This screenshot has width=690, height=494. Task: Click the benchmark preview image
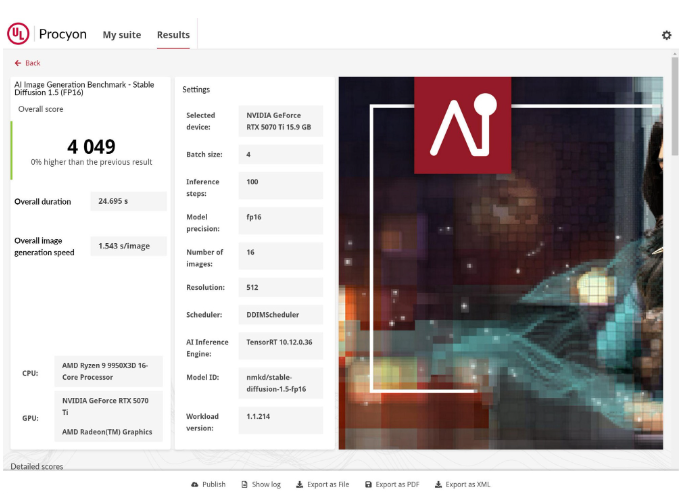(x=501, y=263)
